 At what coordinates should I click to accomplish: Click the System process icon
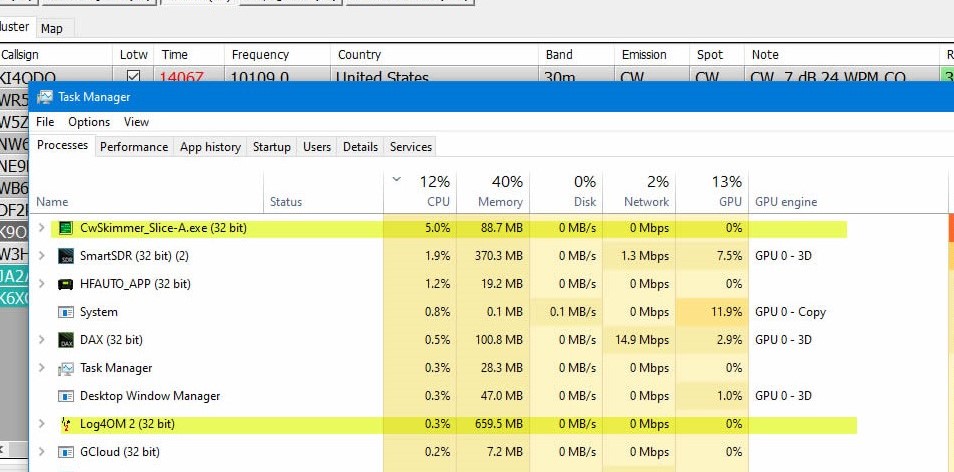(65, 312)
